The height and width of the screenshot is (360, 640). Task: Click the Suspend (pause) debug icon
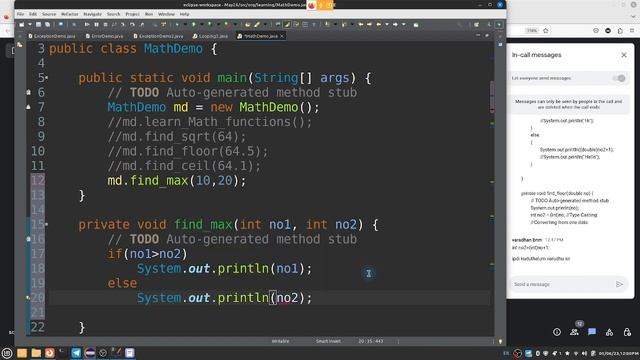pos(96,24)
